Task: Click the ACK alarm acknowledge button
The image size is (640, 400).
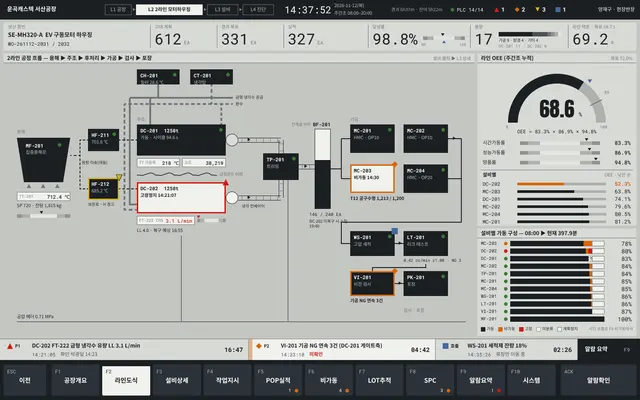Action: [598, 380]
